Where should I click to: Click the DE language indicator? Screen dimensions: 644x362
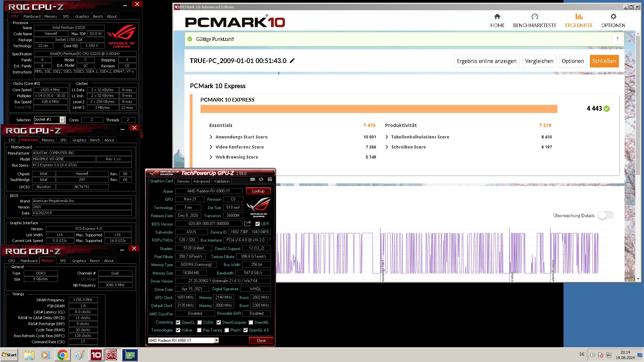point(582,355)
